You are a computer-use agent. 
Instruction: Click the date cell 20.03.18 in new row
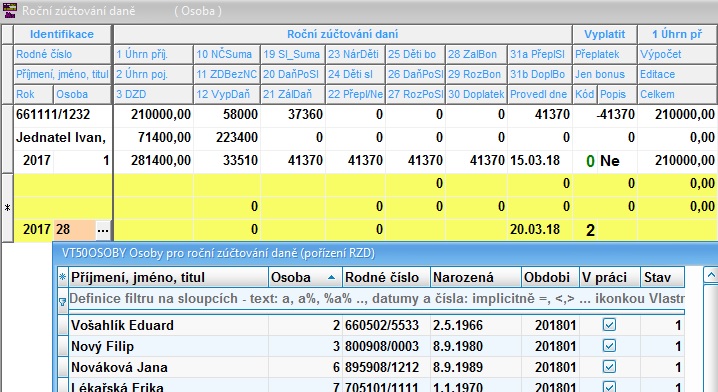(x=540, y=229)
